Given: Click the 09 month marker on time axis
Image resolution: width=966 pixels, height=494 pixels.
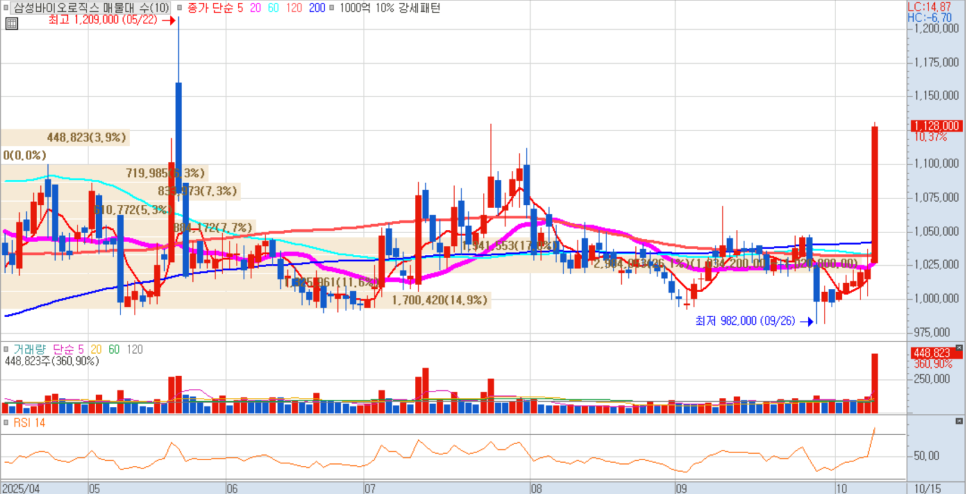Looking at the screenshot, I should pos(681,488).
